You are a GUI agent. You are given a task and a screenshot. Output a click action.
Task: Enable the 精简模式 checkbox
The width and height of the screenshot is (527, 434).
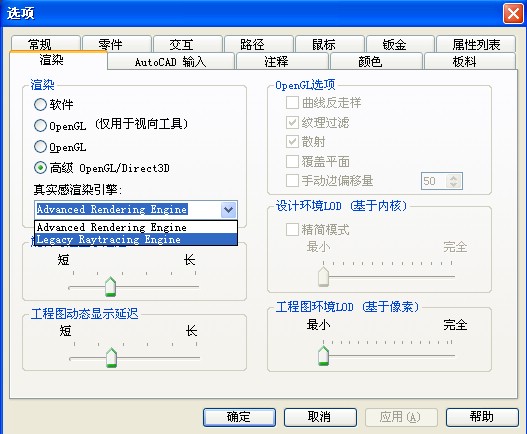[292, 230]
